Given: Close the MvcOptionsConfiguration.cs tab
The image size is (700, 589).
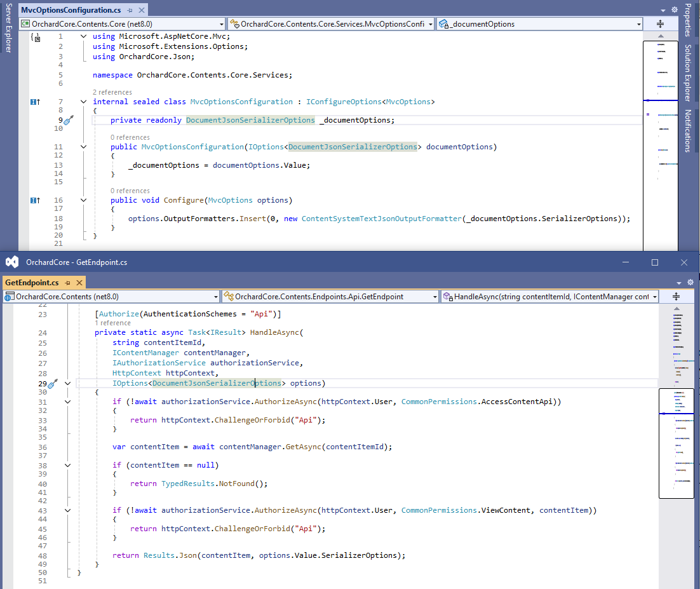Looking at the screenshot, I should pyautogui.click(x=142, y=10).
